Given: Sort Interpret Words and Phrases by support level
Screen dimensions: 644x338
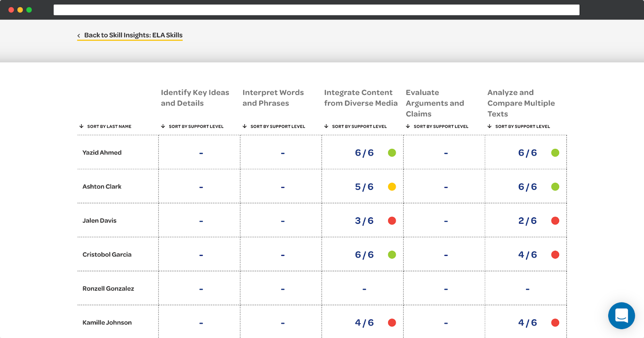Looking at the screenshot, I should 274,126.
